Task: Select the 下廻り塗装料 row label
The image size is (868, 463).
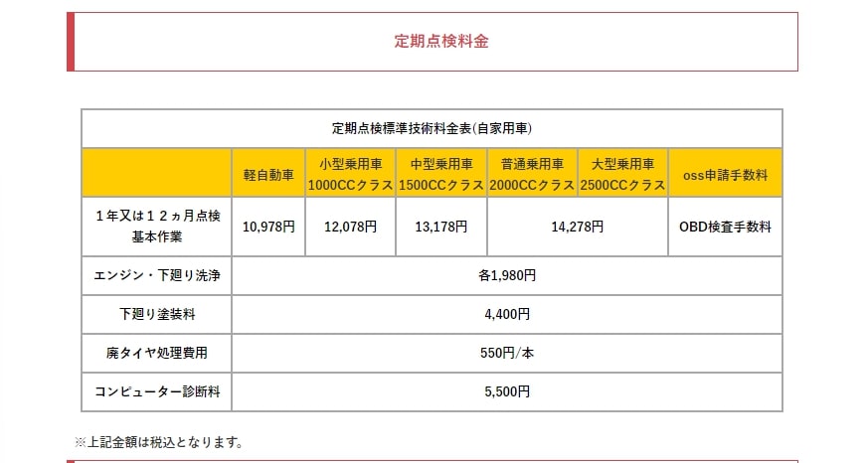Action: pyautogui.click(x=156, y=314)
